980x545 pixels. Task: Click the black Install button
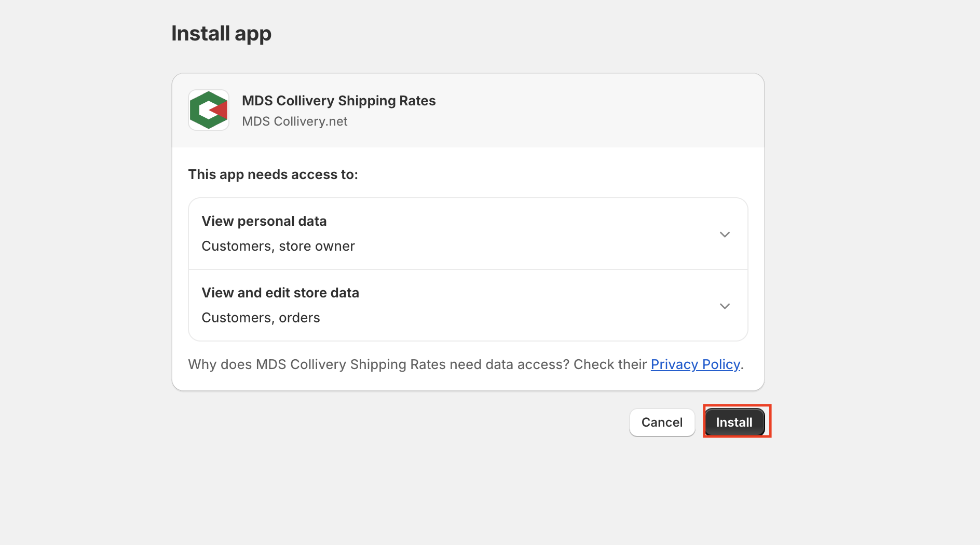tap(734, 423)
